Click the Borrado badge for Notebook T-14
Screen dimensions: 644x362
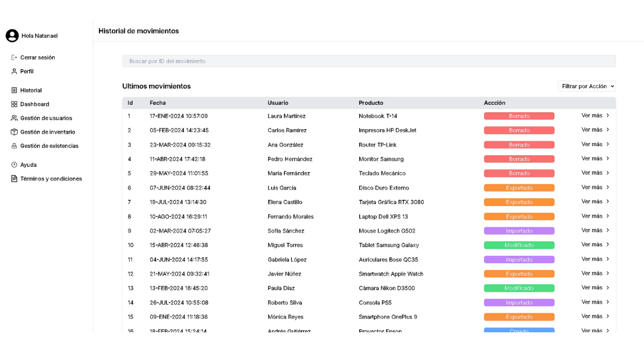click(519, 116)
